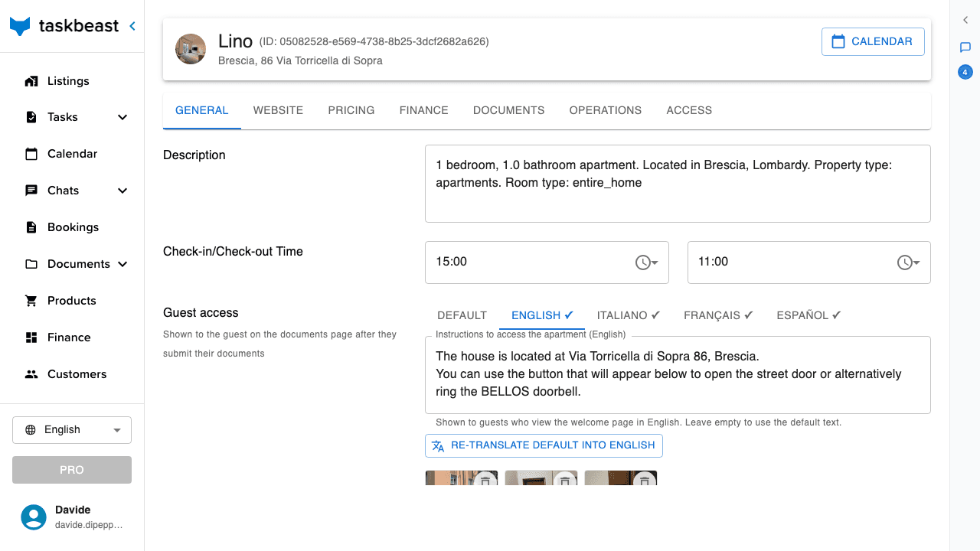
Task: Click the Tasks clipboard icon
Action: 31,117
